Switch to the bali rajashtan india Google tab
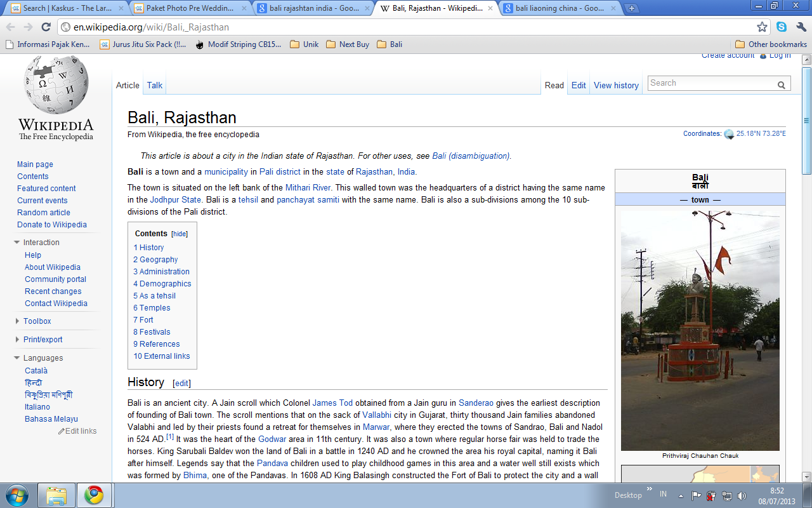This screenshot has height=508, width=812. click(x=313, y=8)
